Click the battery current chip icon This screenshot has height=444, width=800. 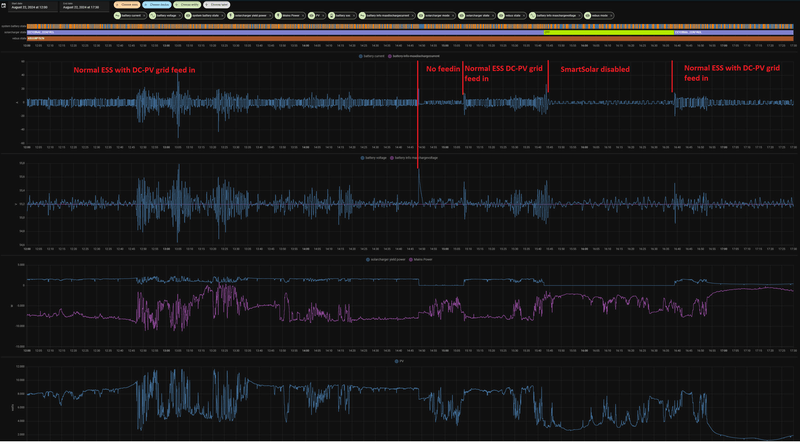117,15
